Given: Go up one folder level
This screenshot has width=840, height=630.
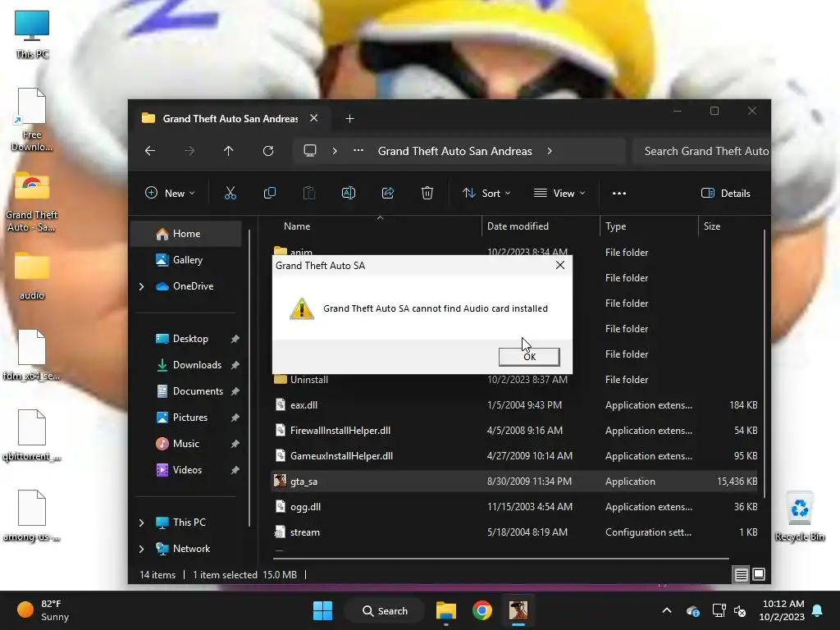Looking at the screenshot, I should pyautogui.click(x=229, y=151).
